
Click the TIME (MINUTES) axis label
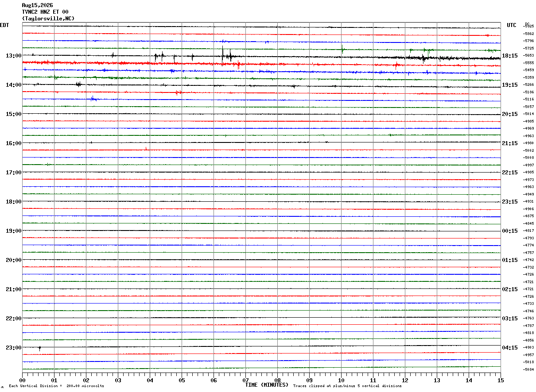(x=267, y=385)
